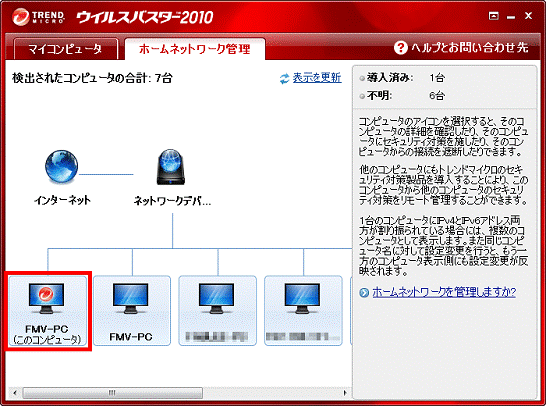Viewport: 546px width, 406px height.
Task: Click 検出されたコンピュータの合計: 7台 text
Action: point(92,78)
